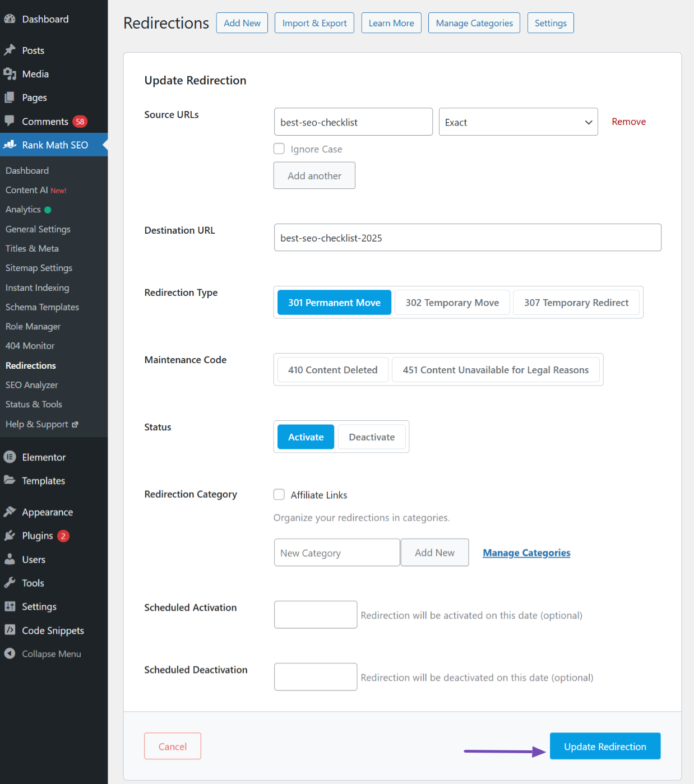
Task: Click the Update Redirection button
Action: (605, 746)
